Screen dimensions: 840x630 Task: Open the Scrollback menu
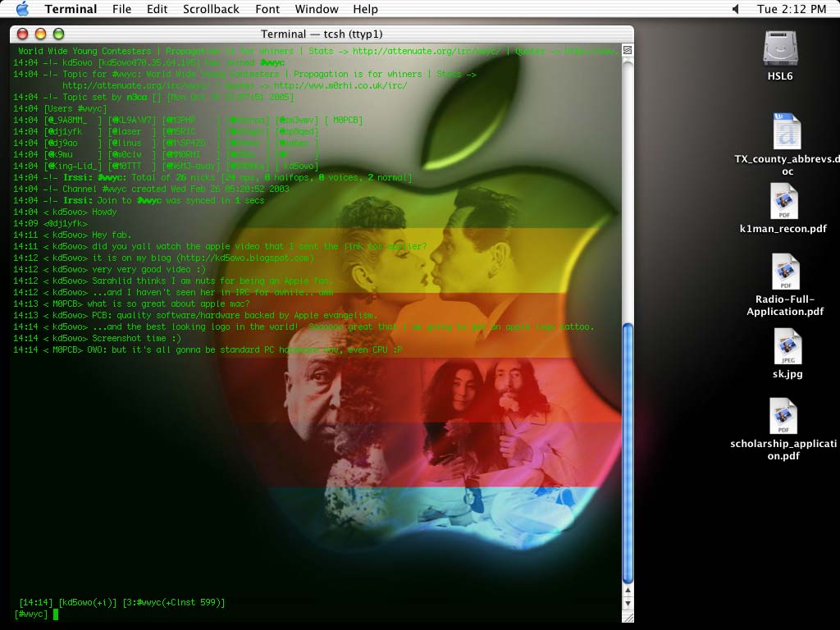point(211,9)
